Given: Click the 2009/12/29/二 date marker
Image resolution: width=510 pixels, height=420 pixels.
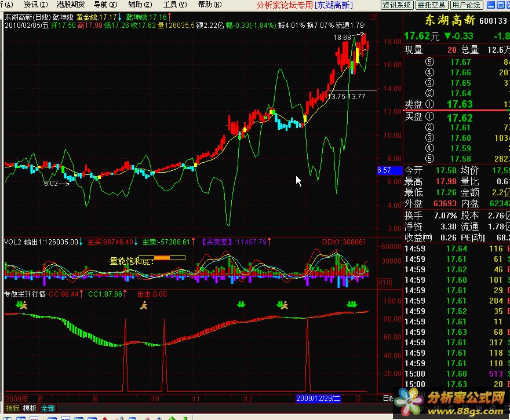Looking at the screenshot, I should (x=318, y=398).
